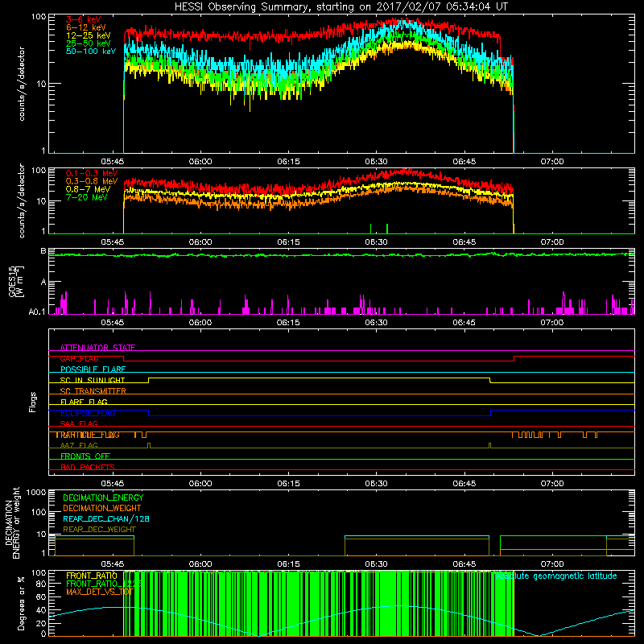The height and width of the screenshot is (644, 644).
Task: Click the A0.1 flux level tick label
Action: click(x=37, y=312)
